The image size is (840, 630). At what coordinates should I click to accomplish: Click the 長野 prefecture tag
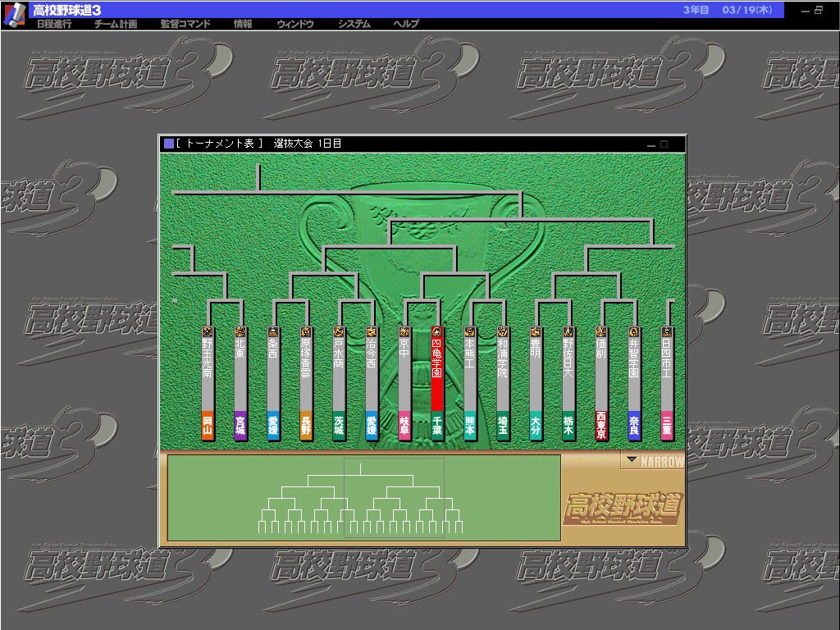[306, 426]
